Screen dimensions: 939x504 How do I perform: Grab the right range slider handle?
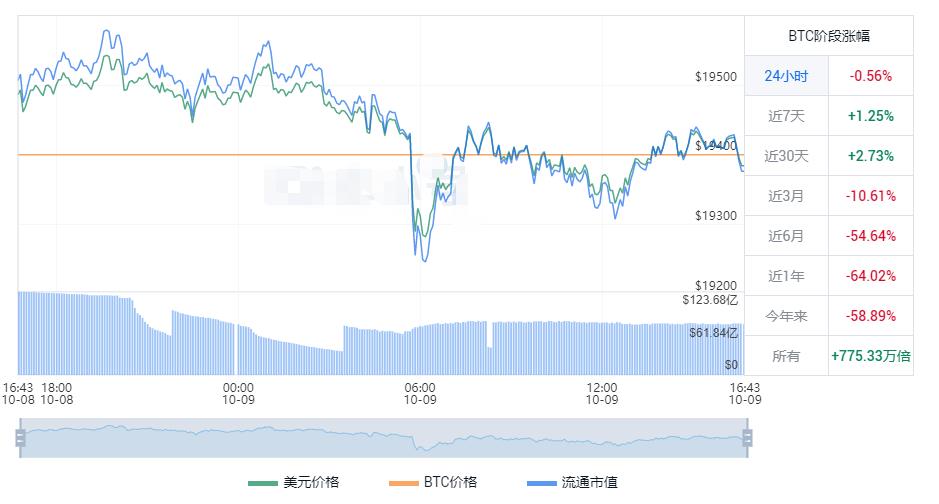[x=746, y=438]
